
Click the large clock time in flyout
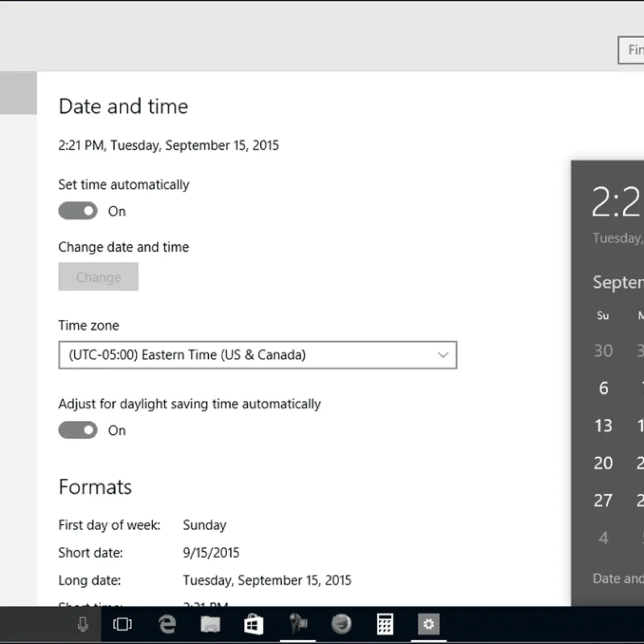[x=617, y=202]
